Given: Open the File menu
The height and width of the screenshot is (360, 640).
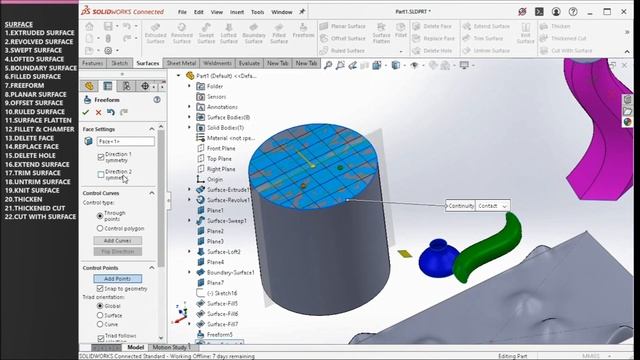Looking at the screenshot, I should tap(182, 12).
